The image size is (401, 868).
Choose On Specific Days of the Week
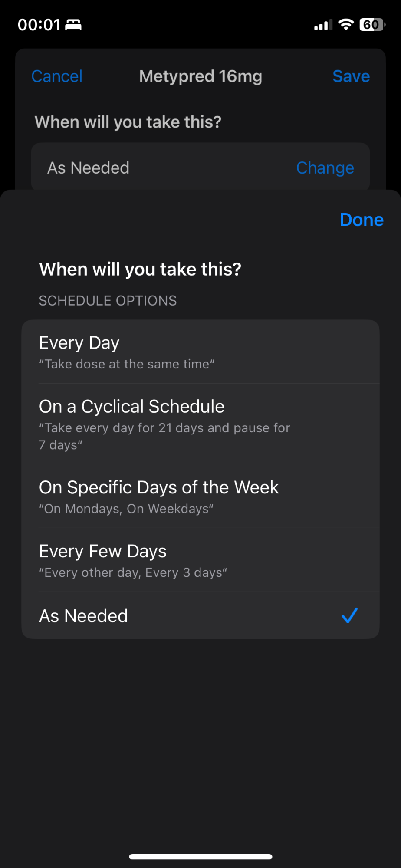click(x=200, y=496)
